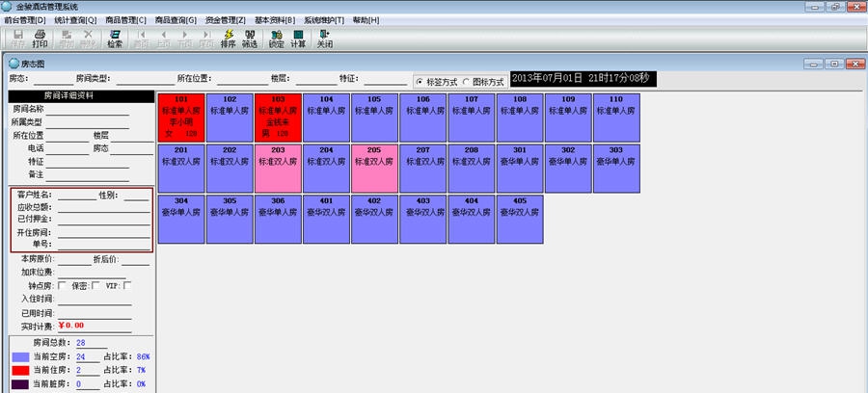This screenshot has width=868, height=393.
Task: Open the 商品管理[C] menu
Action: tap(125, 20)
